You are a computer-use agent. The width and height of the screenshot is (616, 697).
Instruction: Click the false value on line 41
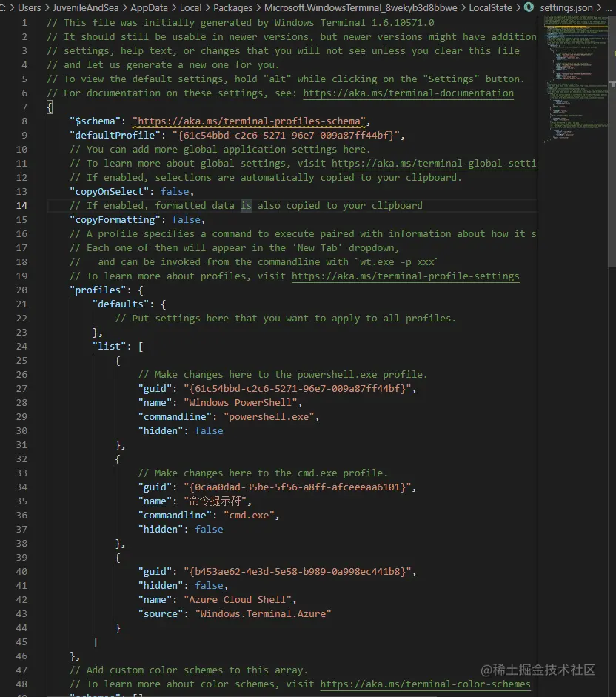click(209, 585)
